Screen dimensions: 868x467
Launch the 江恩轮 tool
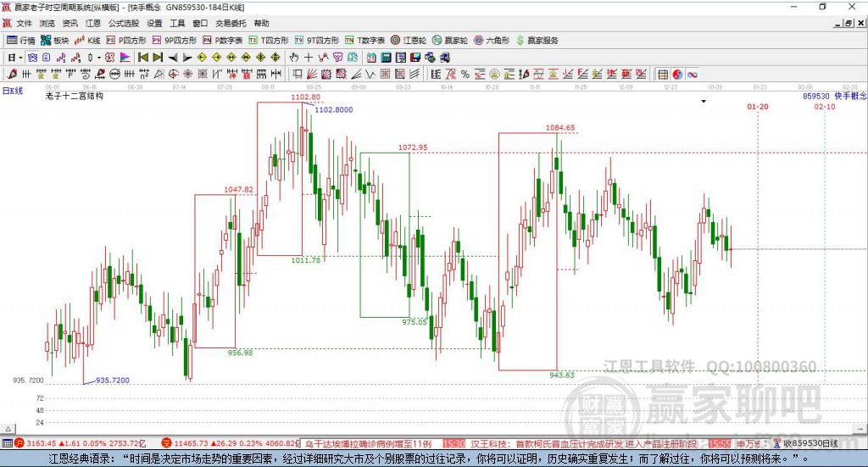click(409, 41)
